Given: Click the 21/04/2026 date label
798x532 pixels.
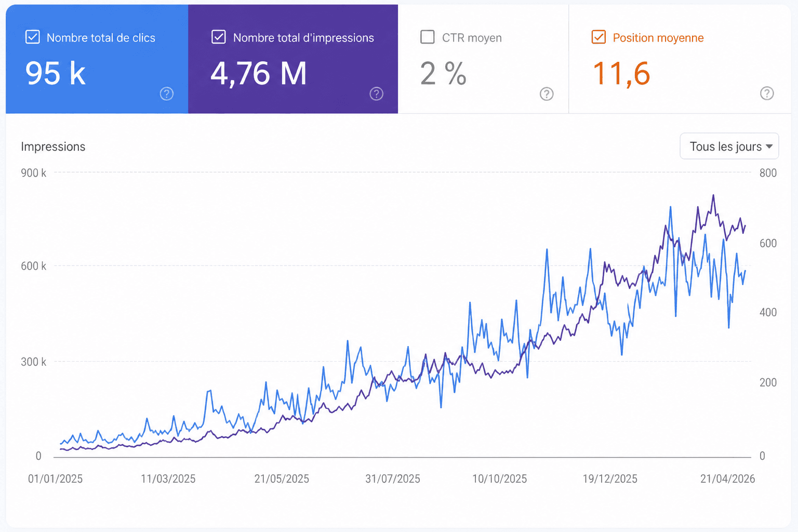Looking at the screenshot, I should pos(727,479).
